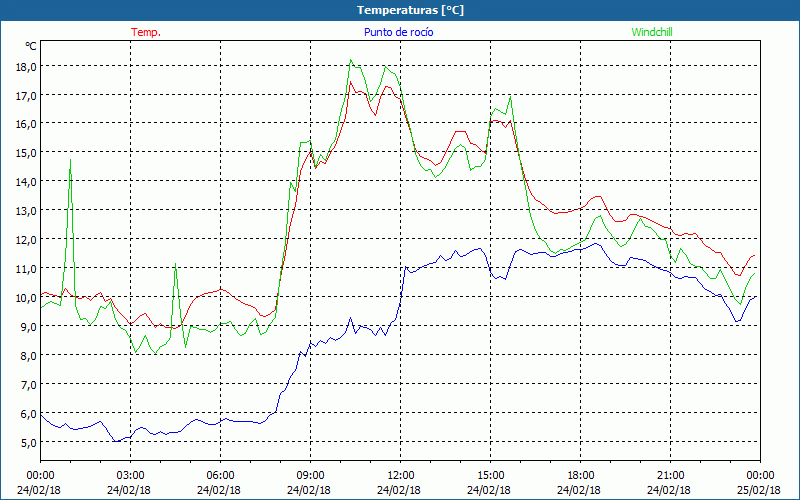Click the '6,0' y-axis value
Viewport: 800px width, 500px height.
pos(29,414)
